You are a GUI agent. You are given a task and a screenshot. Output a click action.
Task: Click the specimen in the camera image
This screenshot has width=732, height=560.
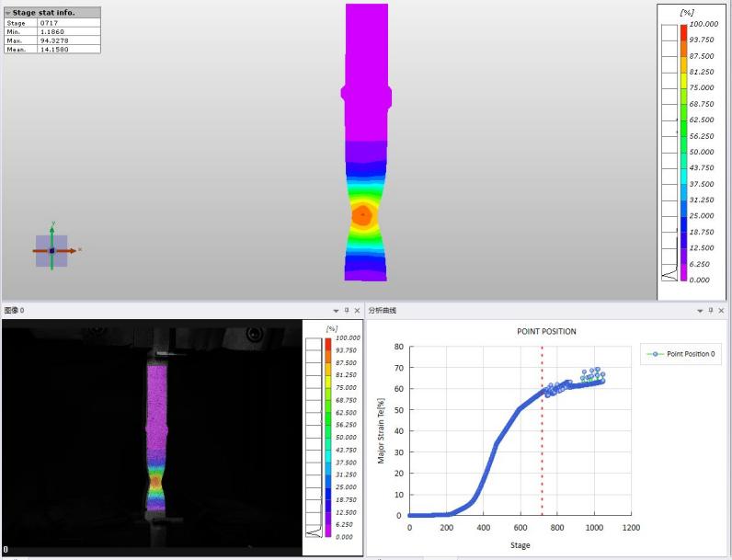pyautogui.click(x=155, y=432)
